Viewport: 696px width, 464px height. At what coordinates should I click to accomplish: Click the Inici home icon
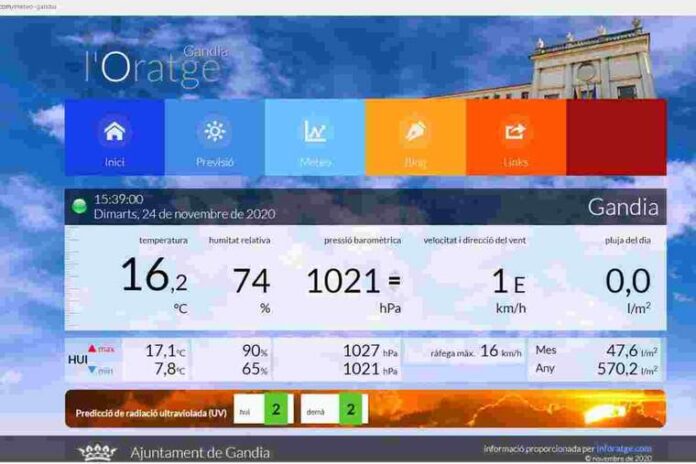click(x=114, y=131)
